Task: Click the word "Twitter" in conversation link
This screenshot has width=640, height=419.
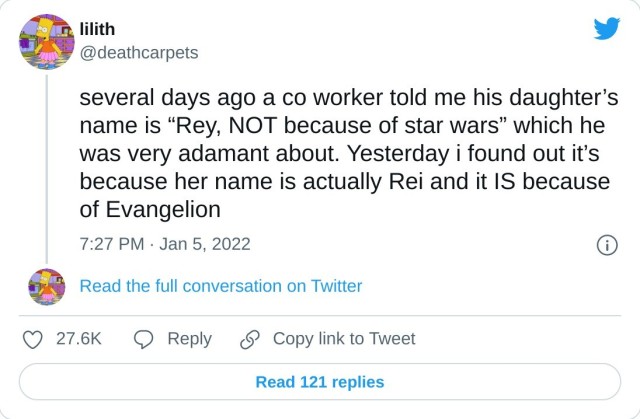Action: click(335, 286)
